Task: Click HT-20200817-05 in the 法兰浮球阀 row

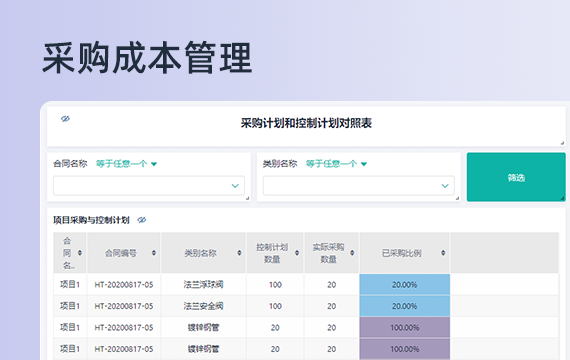Action: pyautogui.click(x=124, y=285)
